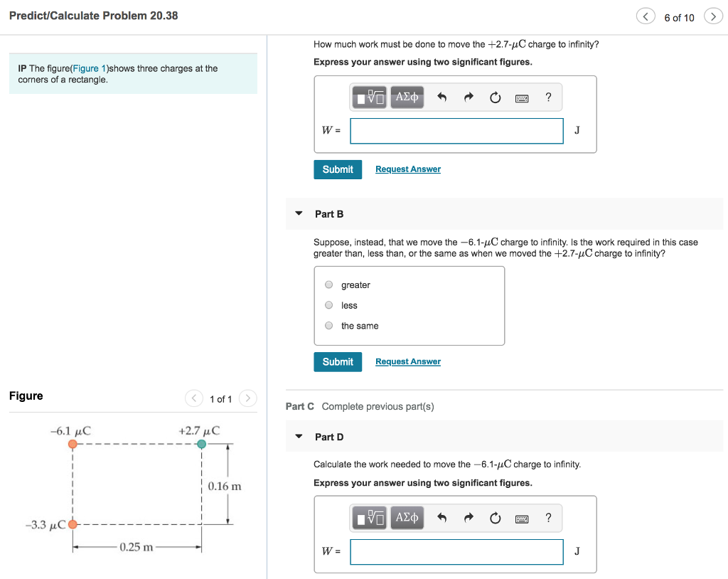Select the greater radio button
Screen dimensions: 728x579
(328, 284)
